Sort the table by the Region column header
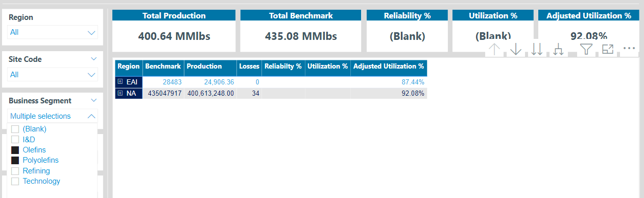The height and width of the screenshot is (198, 644). point(128,67)
